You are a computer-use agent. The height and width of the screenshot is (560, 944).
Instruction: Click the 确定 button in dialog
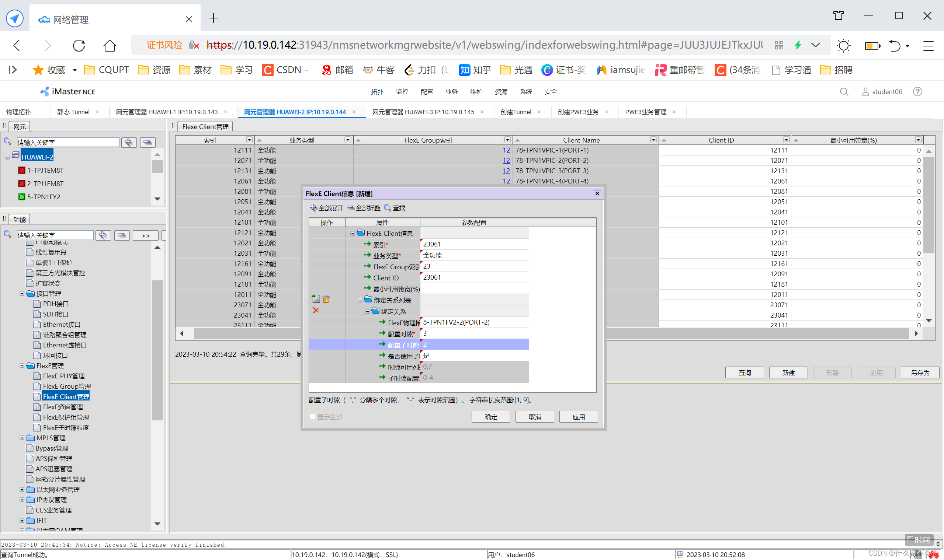pyautogui.click(x=490, y=417)
